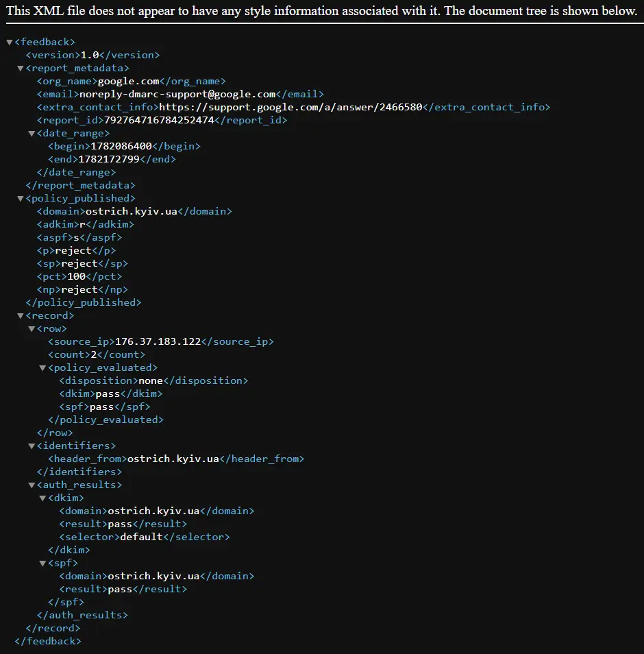Image resolution: width=644 pixels, height=654 pixels.
Task: Click the sp tag value reject
Action: 79,264
